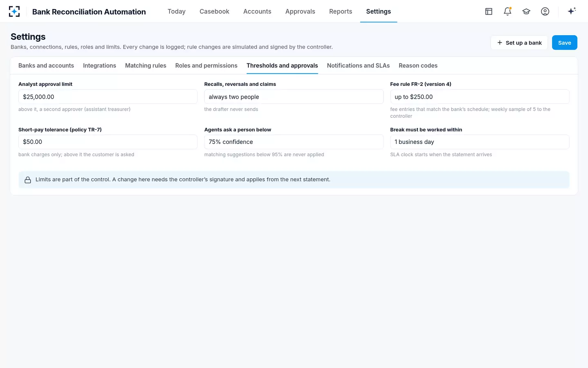
Task: Click the text "the drafter never sends"
Action: (231, 109)
